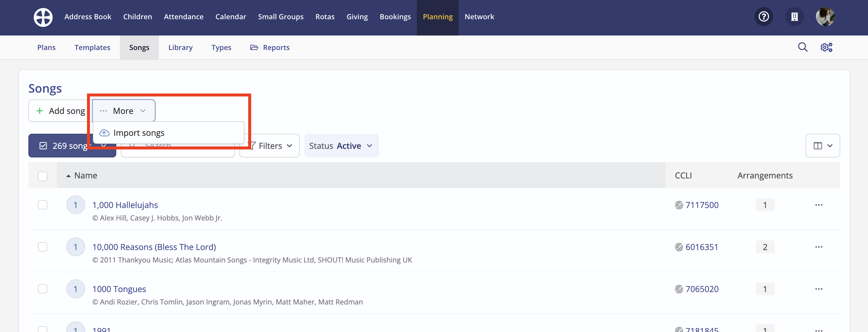Image resolution: width=868 pixels, height=332 pixels.
Task: Open the Giving module
Action: [x=357, y=17]
